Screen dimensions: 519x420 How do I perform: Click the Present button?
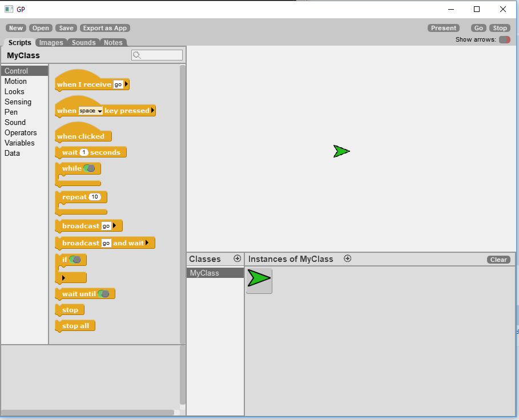(444, 28)
